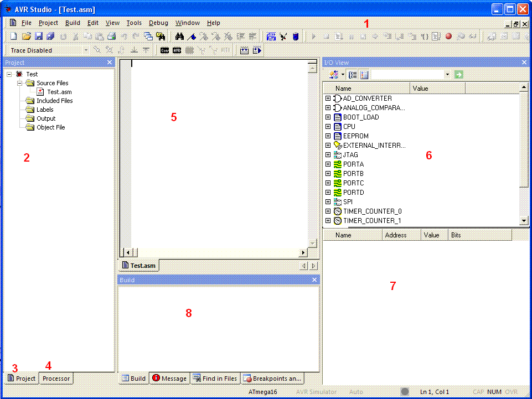
Task: Click the binoculars Find icon
Action: click(179, 36)
